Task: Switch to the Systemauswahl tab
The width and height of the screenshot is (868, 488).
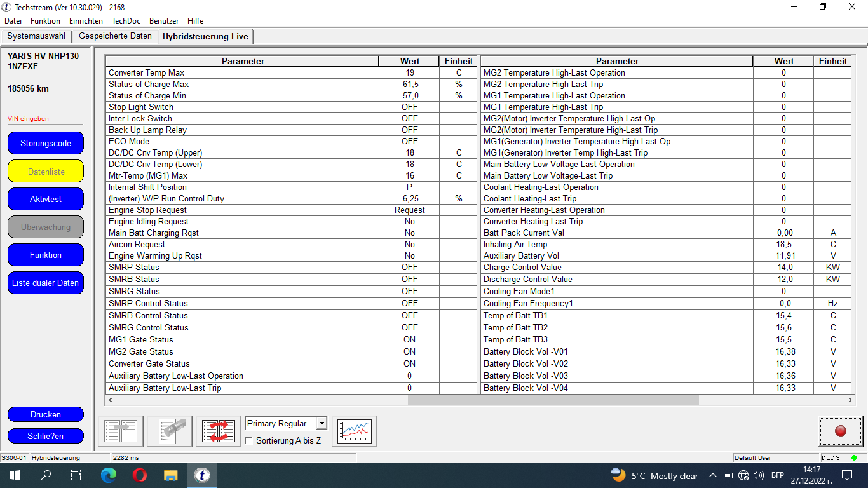Action: pos(36,36)
